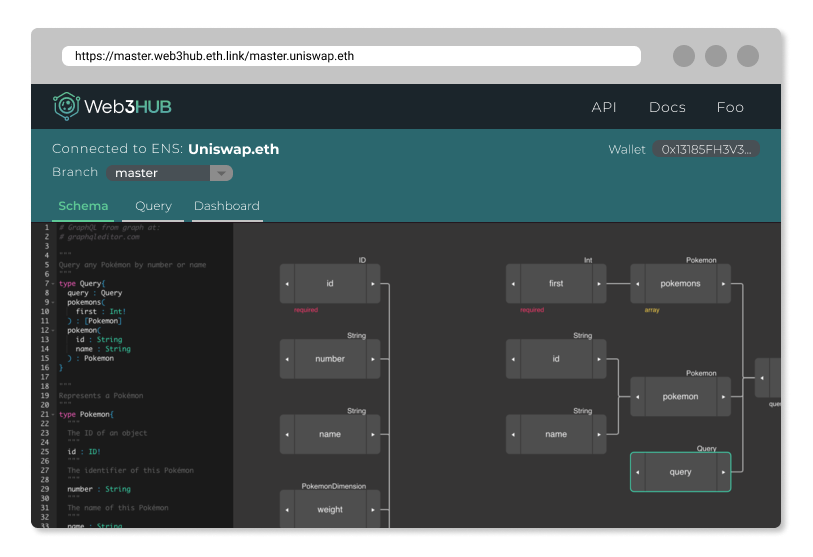Click left arrow of name node linked to pokemon

(513, 434)
